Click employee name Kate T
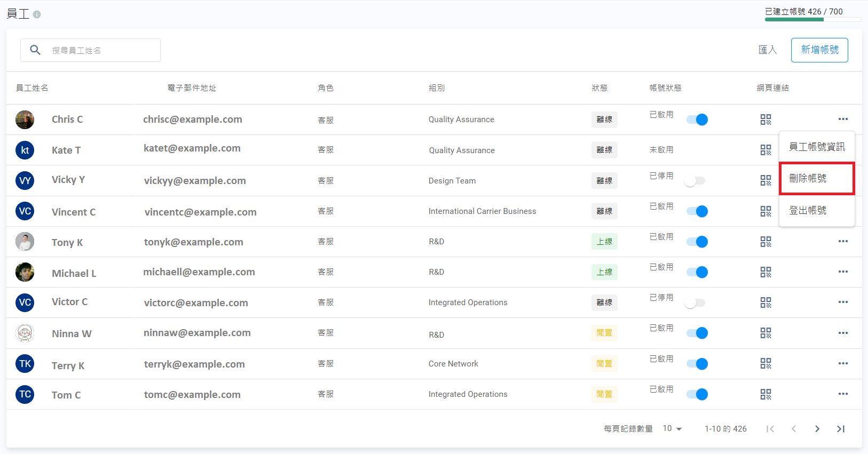868x454 pixels. tap(66, 150)
